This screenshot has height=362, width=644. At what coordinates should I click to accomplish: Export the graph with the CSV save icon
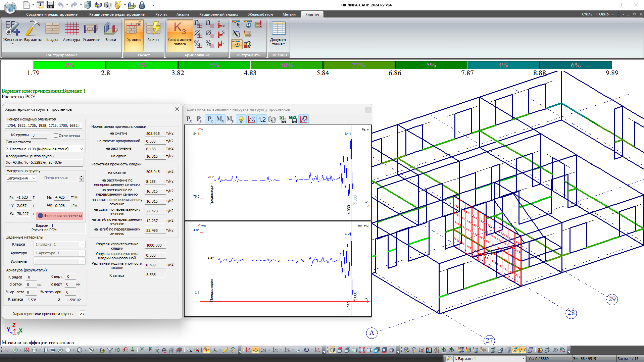coord(293,119)
